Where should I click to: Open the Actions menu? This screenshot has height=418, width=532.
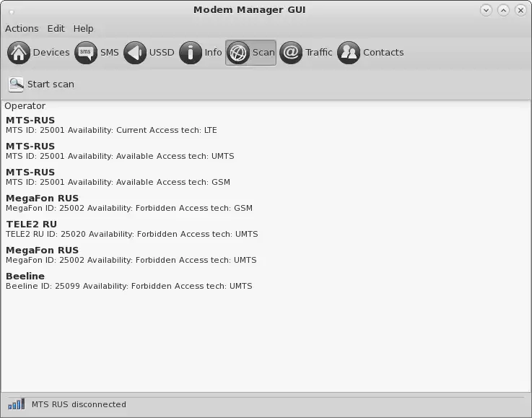point(22,28)
